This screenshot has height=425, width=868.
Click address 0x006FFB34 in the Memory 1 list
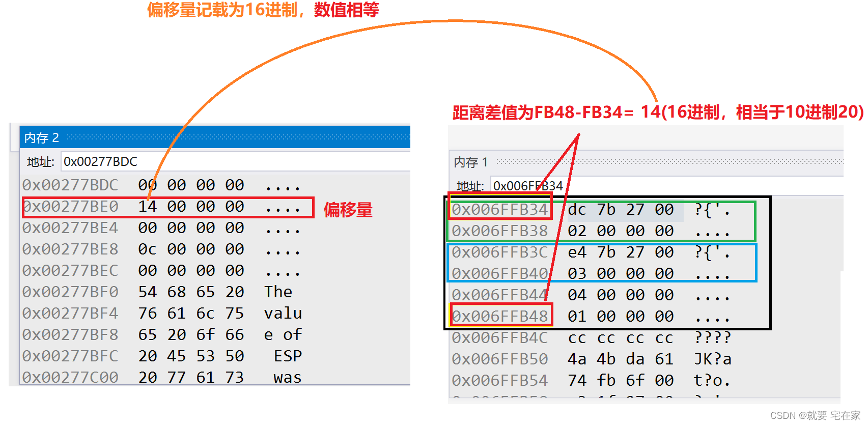499,210
